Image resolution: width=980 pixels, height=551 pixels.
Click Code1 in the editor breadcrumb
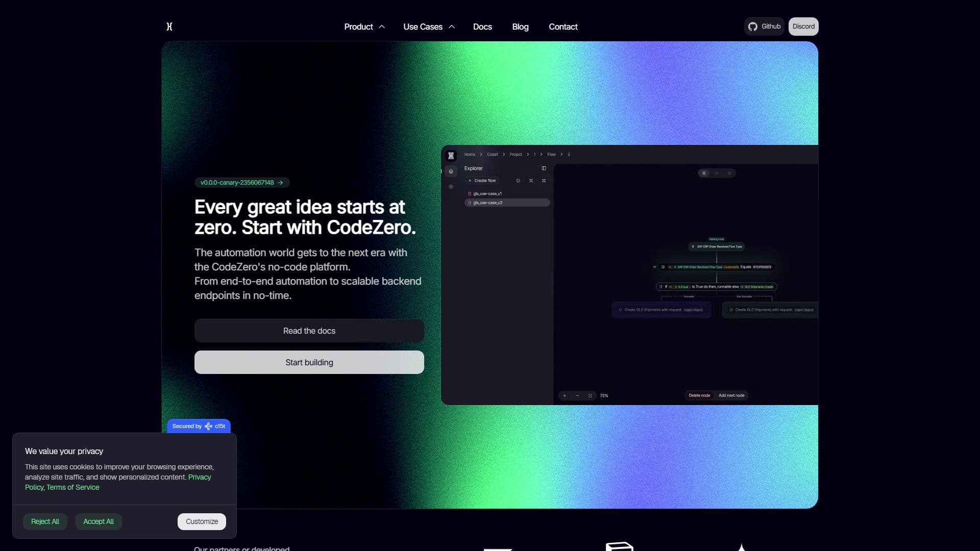[x=492, y=155]
